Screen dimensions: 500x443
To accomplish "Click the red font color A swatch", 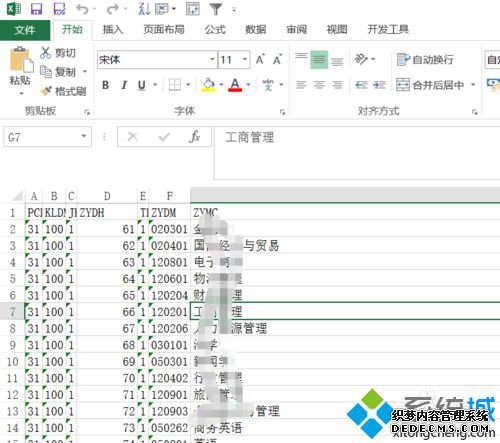I will (235, 85).
